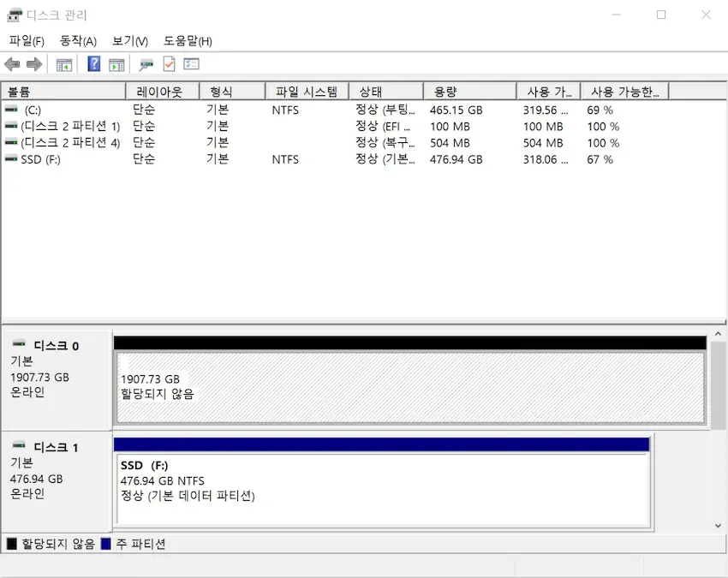Open the 도움말(H) menu
The height and width of the screenshot is (578, 728).
(188, 41)
